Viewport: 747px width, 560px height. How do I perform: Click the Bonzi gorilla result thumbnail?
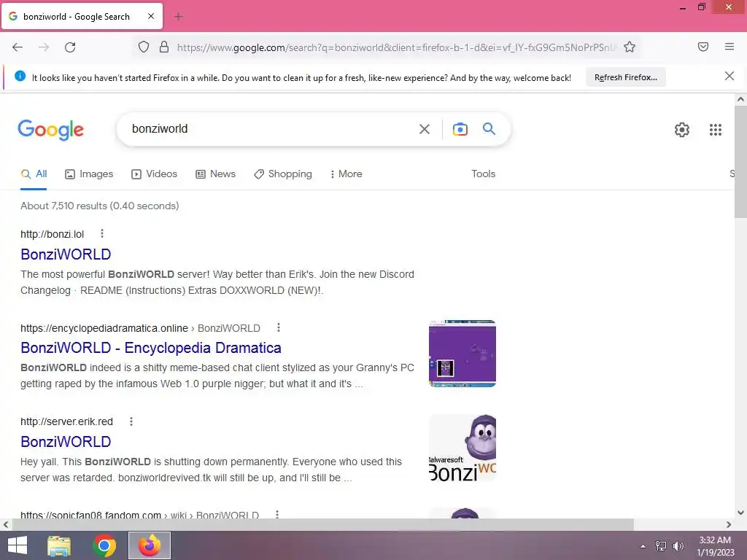(x=462, y=448)
